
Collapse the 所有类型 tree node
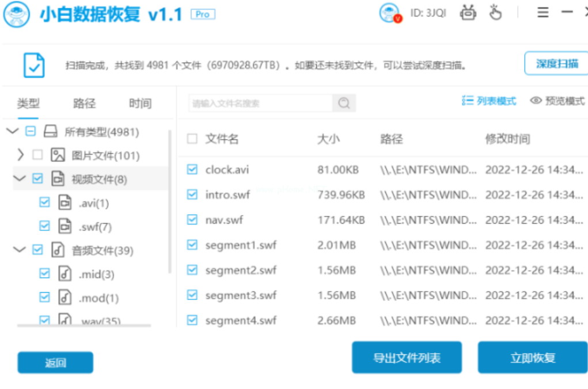click(13, 131)
